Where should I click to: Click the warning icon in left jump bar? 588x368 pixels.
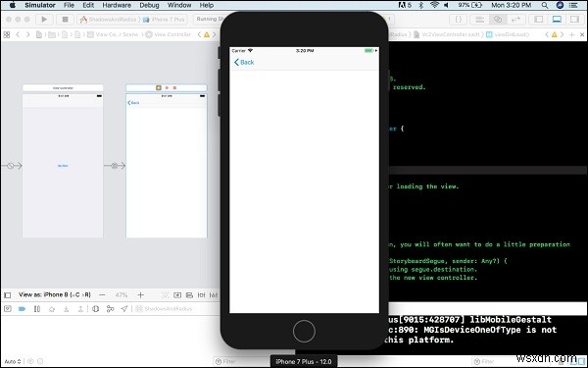207,34
